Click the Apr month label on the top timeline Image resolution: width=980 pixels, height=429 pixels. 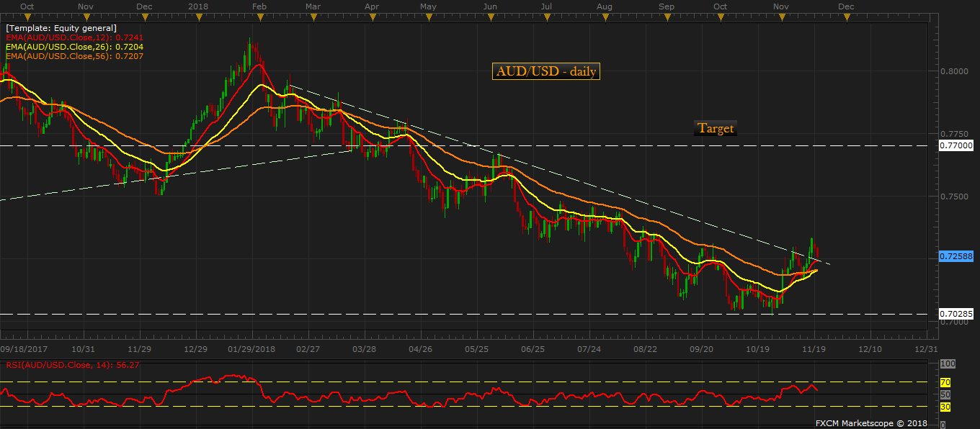point(371,6)
